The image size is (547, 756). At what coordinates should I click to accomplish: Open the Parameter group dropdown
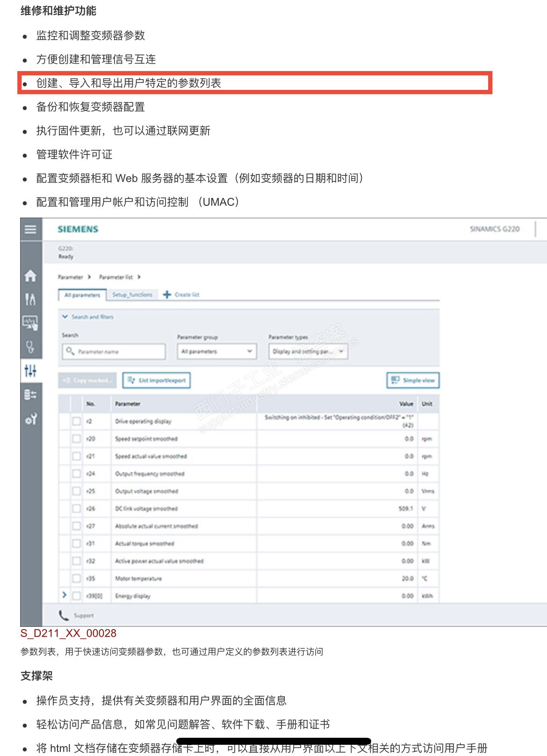pyautogui.click(x=216, y=351)
